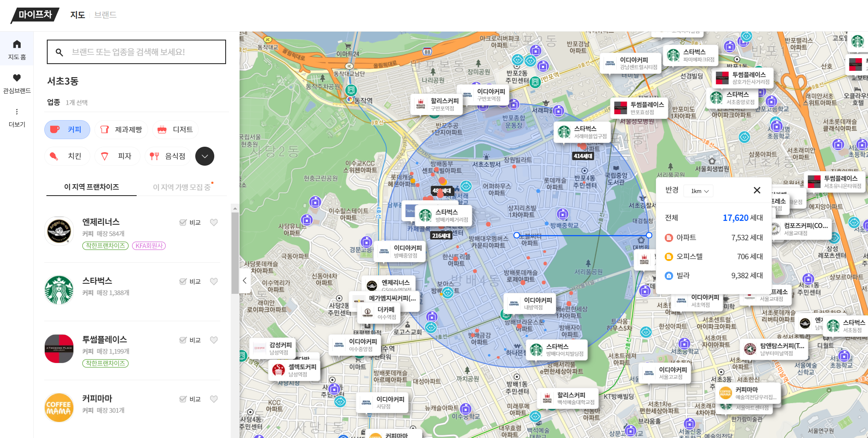Open 이디야커피 구반포역점 map marker
Image resolution: width=868 pixels, height=438 pixels.
pyautogui.click(x=484, y=95)
